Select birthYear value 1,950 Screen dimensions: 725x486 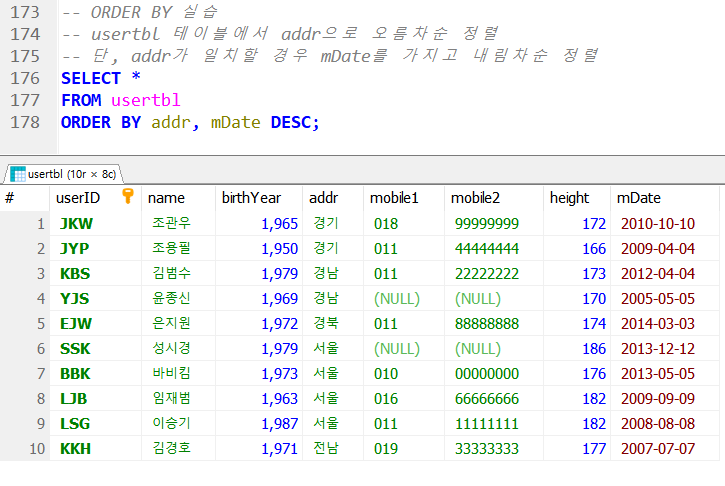coord(279,249)
